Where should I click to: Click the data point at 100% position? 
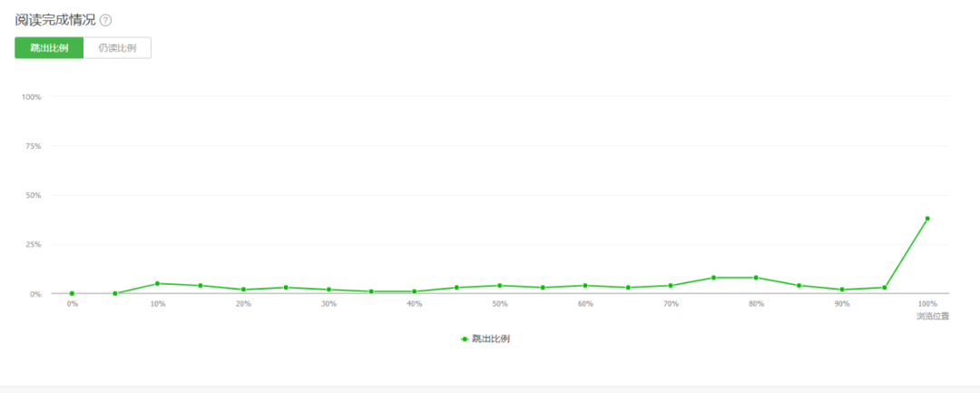tap(927, 219)
